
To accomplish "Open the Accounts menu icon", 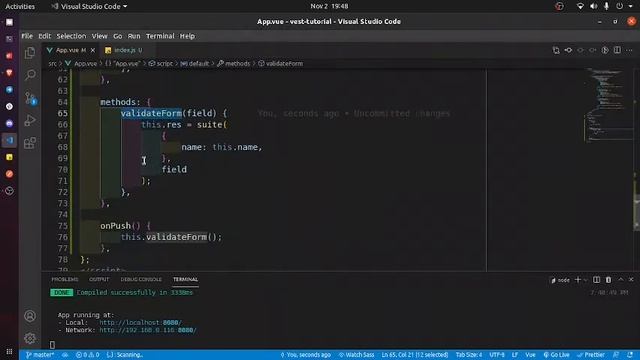I will [30, 316].
